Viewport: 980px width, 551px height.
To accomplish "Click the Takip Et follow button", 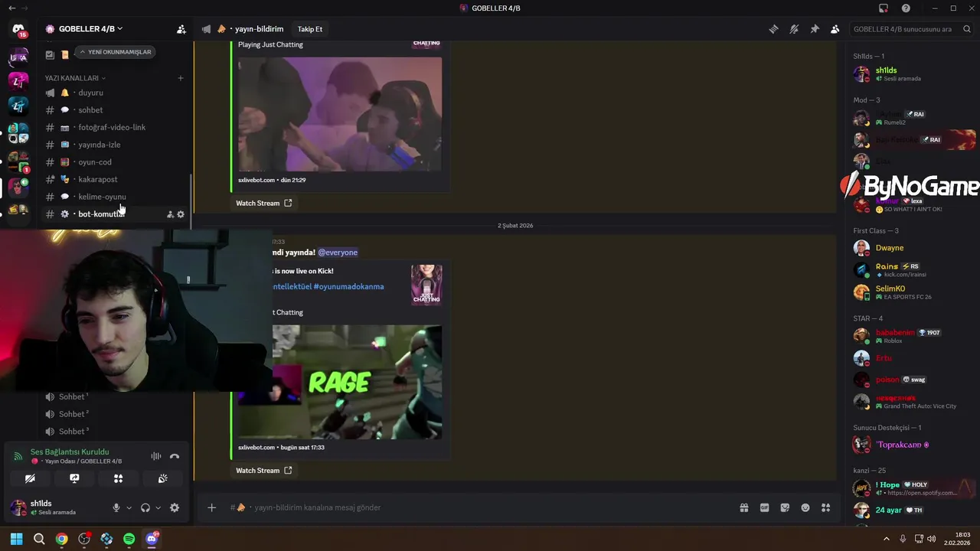I will click(310, 29).
